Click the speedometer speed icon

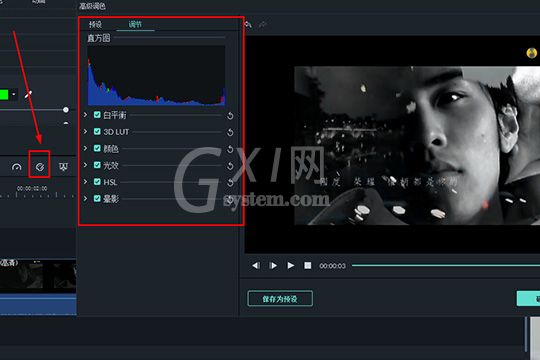(17, 167)
